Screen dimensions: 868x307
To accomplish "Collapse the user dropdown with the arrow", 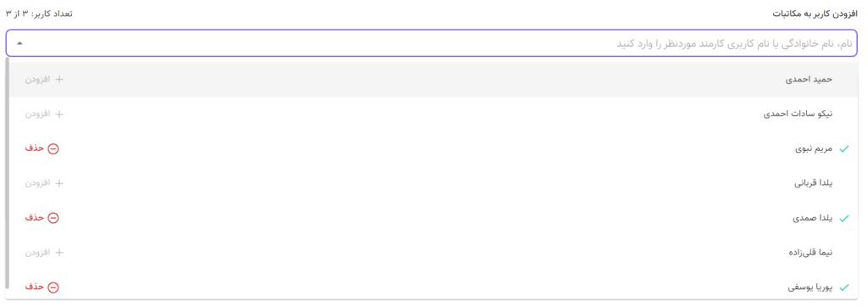I will (x=20, y=42).
